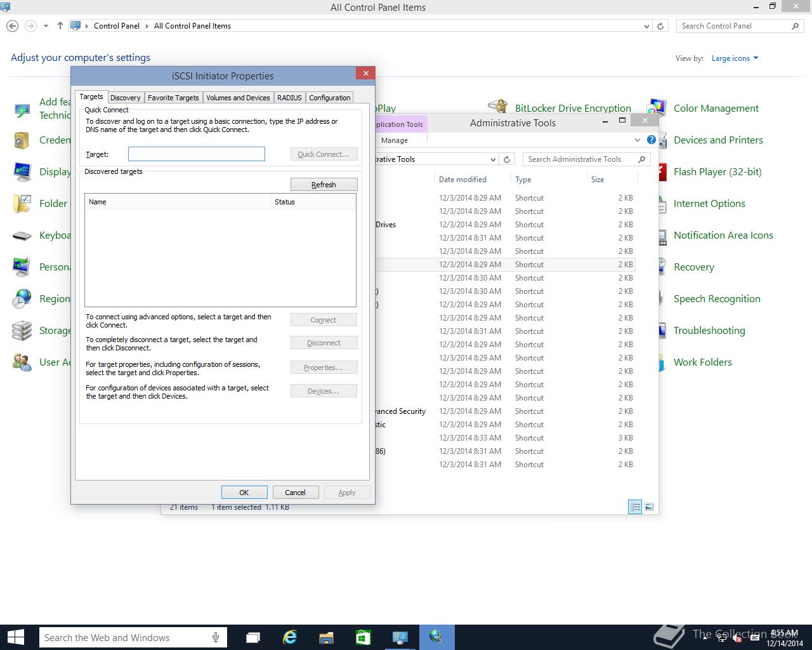Switch Administrative Tools to large thumbnails view icon
This screenshot has height=650, width=812.
(649, 507)
